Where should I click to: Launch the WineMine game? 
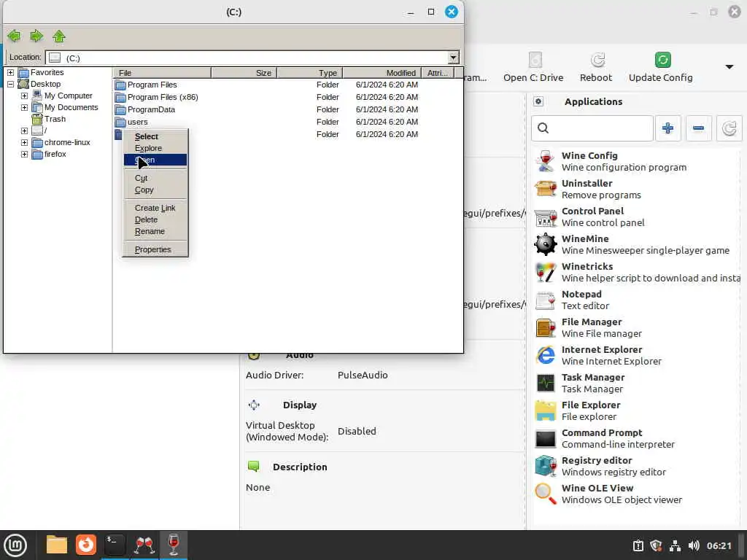pos(636,244)
